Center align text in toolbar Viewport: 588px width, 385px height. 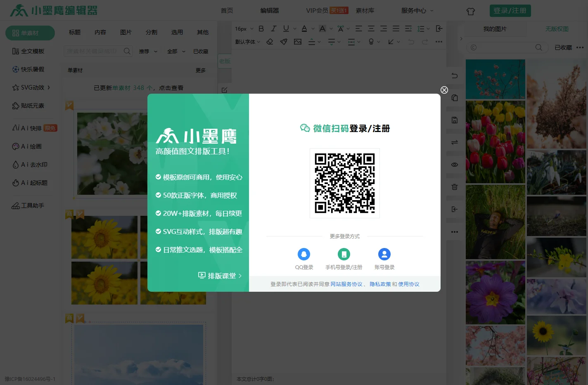pos(371,28)
